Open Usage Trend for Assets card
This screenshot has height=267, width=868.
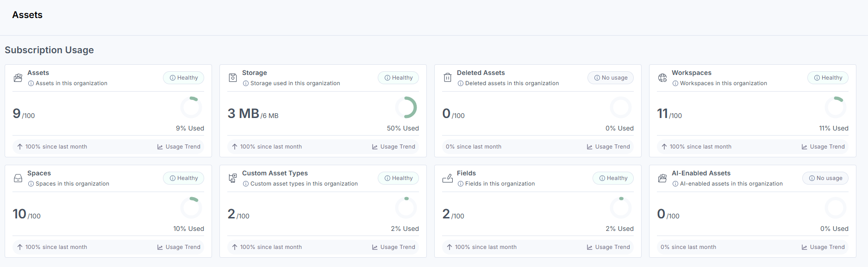click(x=179, y=147)
